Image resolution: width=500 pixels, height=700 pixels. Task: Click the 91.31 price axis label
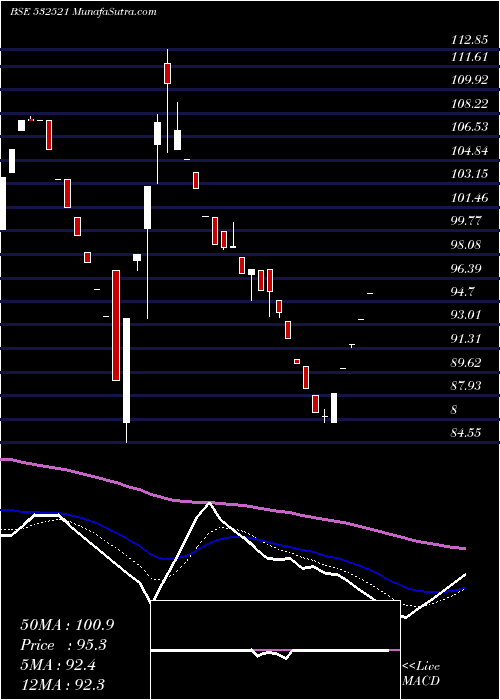[467, 338]
